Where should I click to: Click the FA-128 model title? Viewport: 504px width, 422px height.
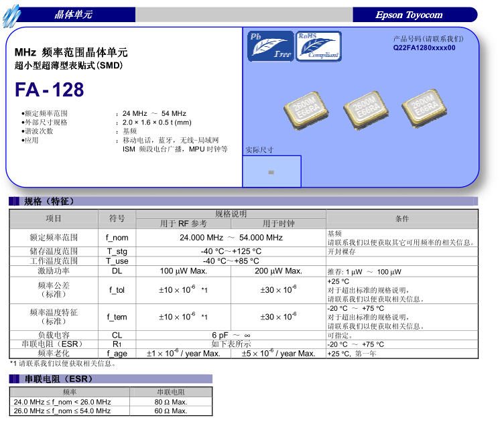50,90
